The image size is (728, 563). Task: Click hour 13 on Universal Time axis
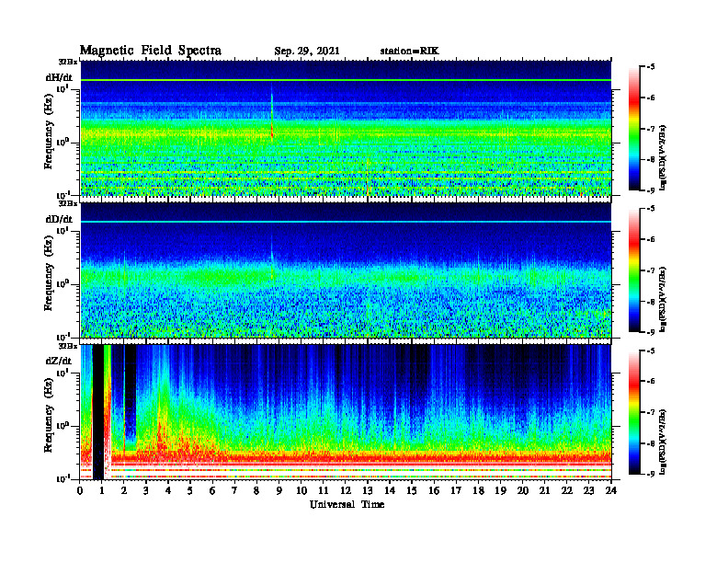(x=368, y=491)
